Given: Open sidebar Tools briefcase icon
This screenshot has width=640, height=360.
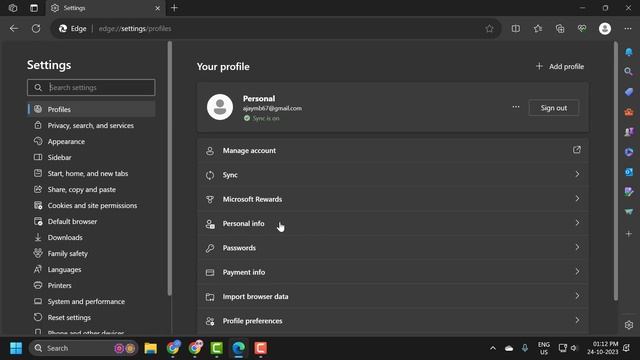Looking at the screenshot, I should 629,112.
